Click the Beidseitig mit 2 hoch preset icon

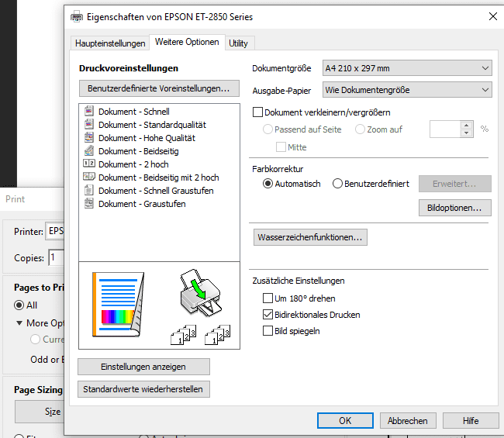point(88,177)
